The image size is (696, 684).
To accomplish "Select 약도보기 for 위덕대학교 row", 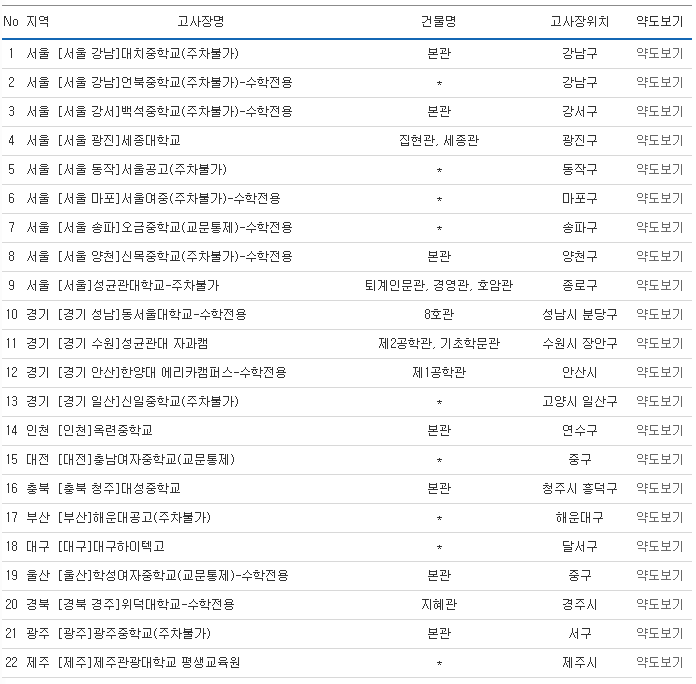I will click(659, 605).
